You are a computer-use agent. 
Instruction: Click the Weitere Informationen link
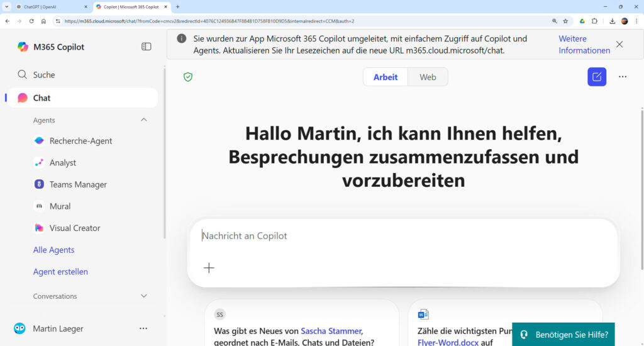(584, 45)
